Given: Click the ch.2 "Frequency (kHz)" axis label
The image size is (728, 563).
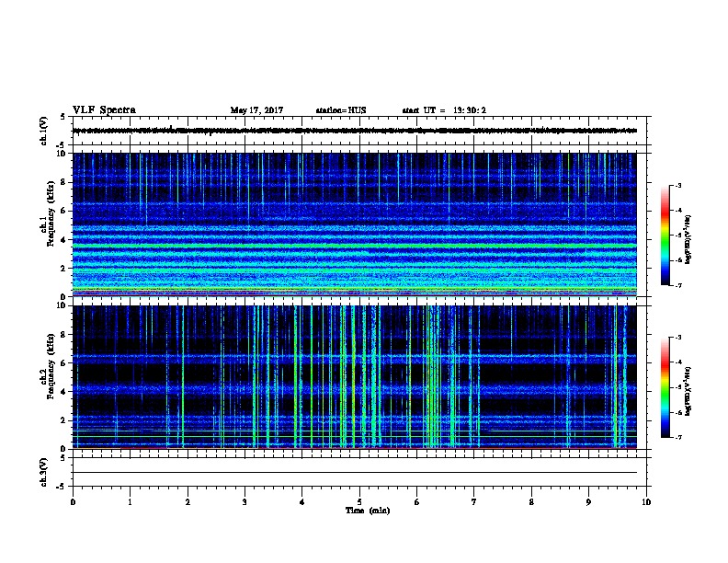Looking at the screenshot, I should coord(51,366).
